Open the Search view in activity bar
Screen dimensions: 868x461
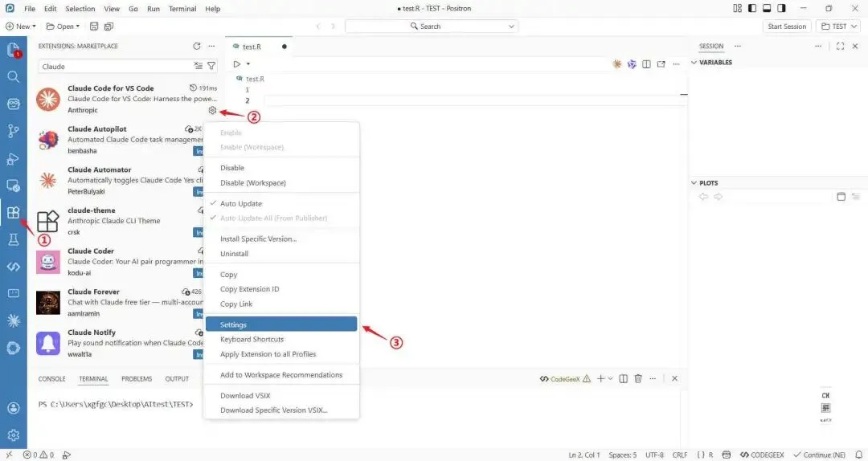coord(14,77)
